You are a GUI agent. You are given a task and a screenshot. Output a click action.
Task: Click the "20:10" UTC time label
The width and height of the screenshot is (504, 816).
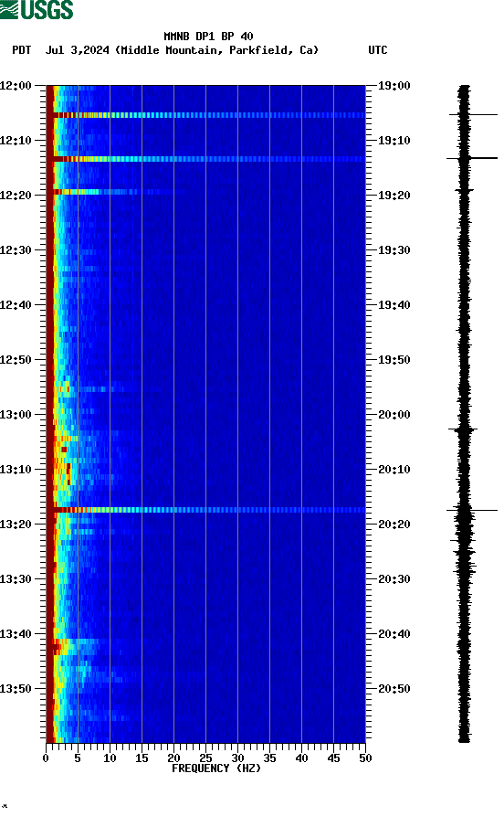pyautogui.click(x=394, y=470)
